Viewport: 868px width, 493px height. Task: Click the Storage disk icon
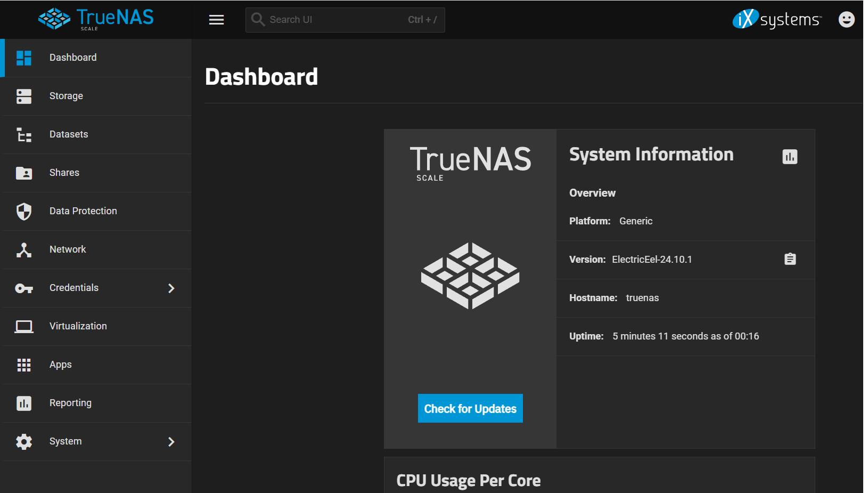[x=24, y=96]
